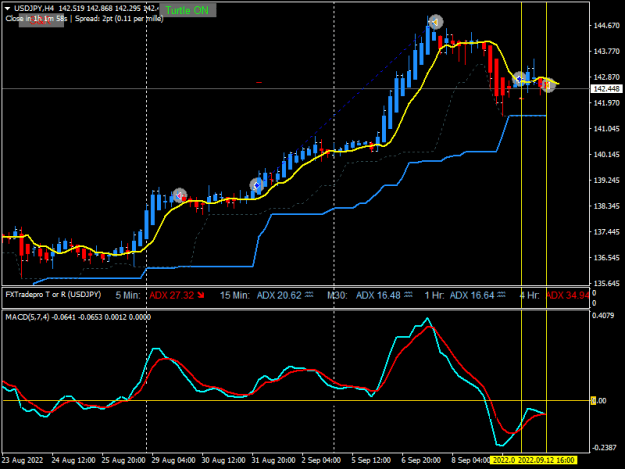
Task: Click the ranging wave icon after ADX 16.48
Action: pyautogui.click(x=408, y=295)
